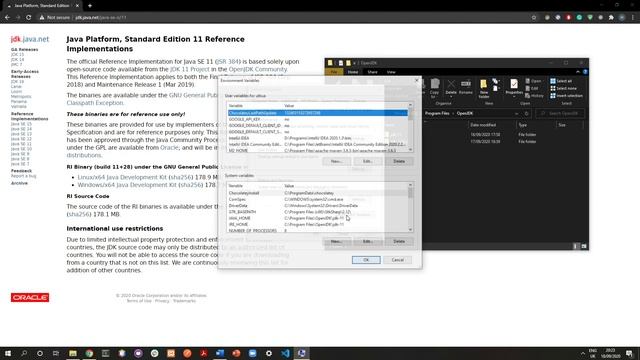Click Edit under user variables
Screen dimensions: 640x360
coord(367,161)
